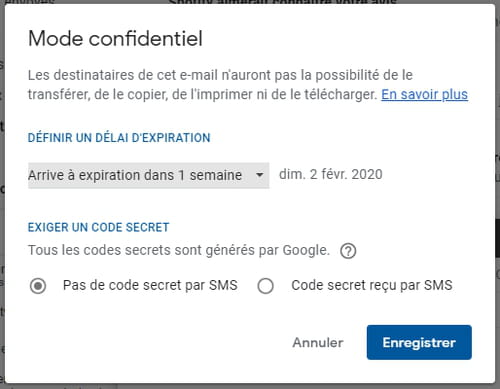Click the dimmed page text above the dialog
Viewport: 500px width, 389px height.
[x=283, y=2]
